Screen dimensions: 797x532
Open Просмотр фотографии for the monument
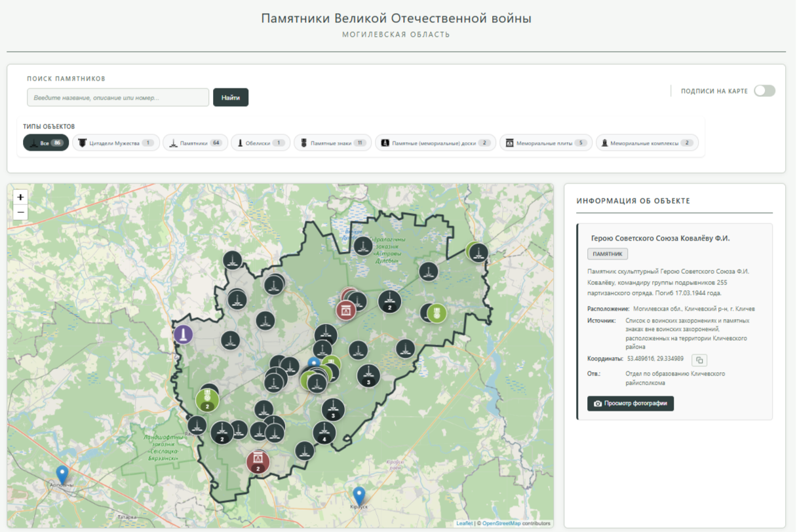tap(631, 404)
